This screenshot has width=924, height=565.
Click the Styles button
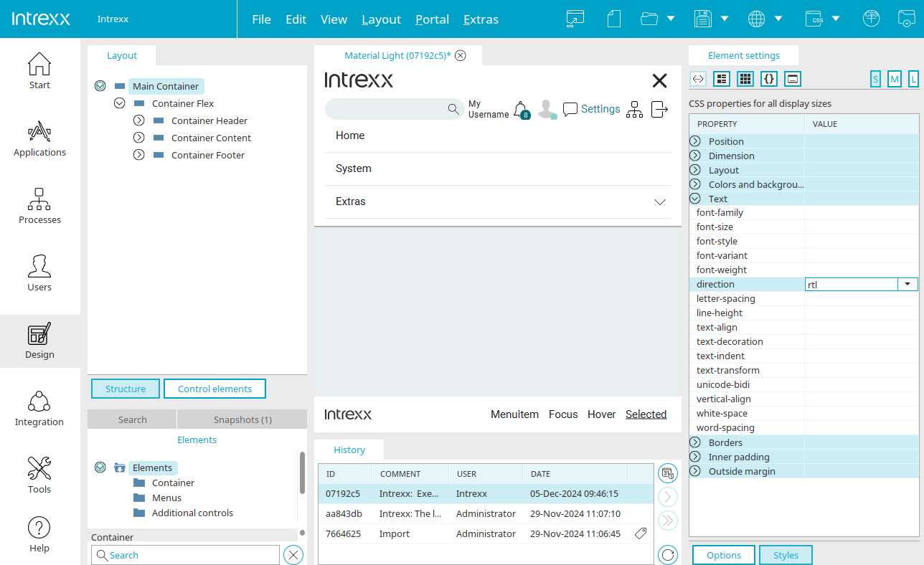(x=786, y=555)
